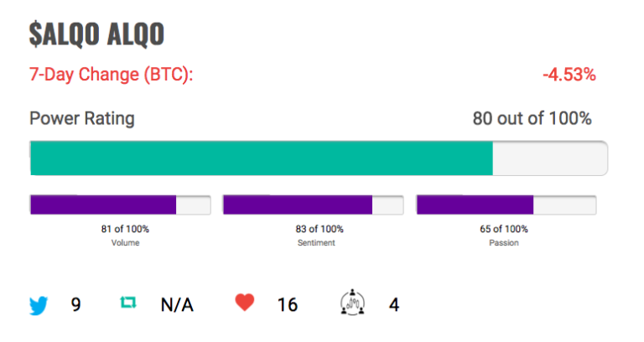Click the purple Sentiment progress bar

coord(314,205)
